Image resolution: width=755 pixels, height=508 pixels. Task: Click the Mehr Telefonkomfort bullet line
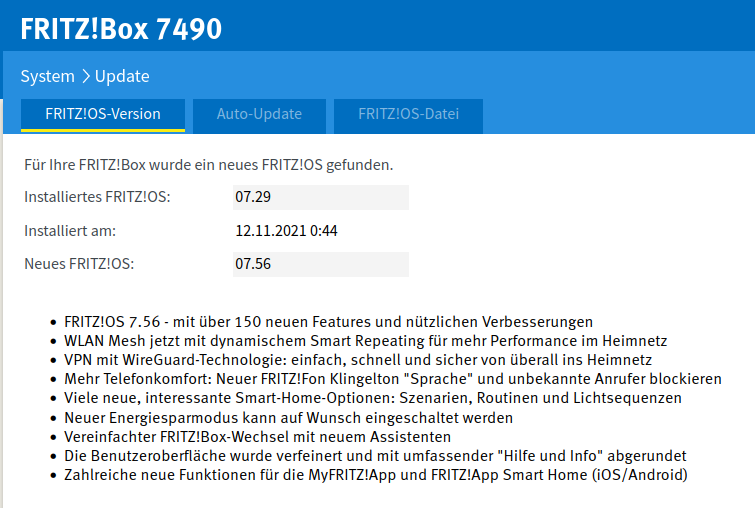pos(393,379)
